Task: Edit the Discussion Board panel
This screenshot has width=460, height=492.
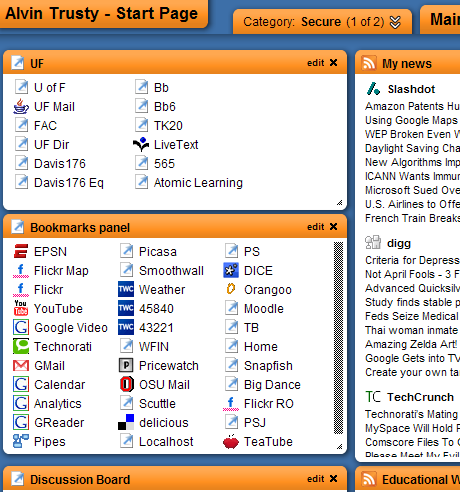Action: (315, 479)
